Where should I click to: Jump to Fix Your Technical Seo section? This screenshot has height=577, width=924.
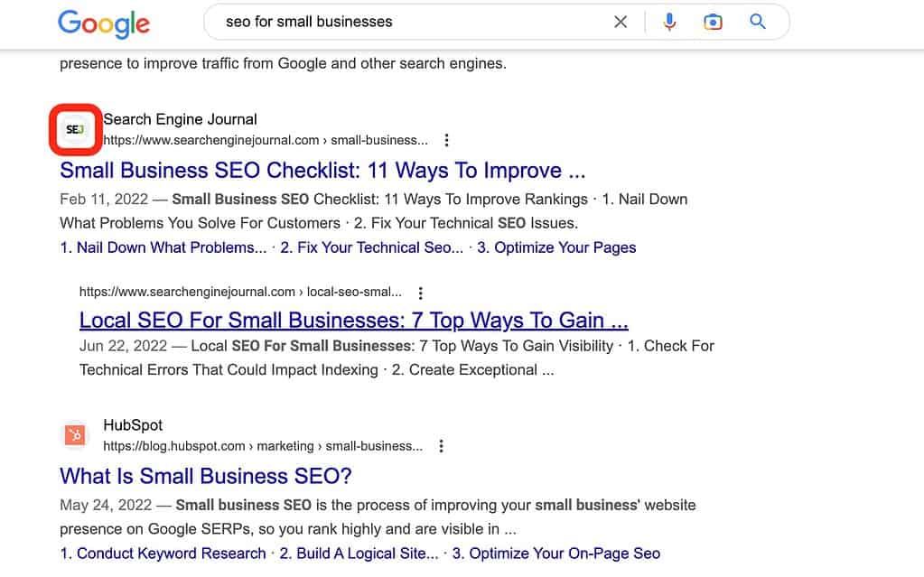click(371, 247)
